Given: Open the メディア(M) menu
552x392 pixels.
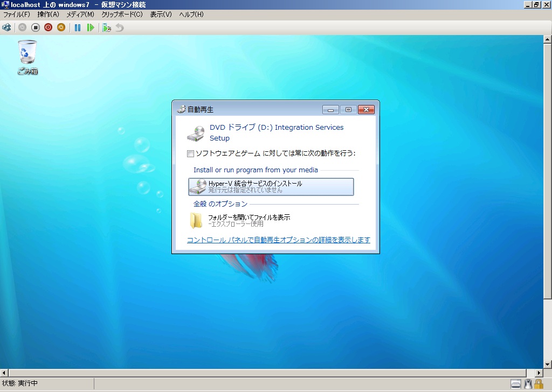Looking at the screenshot, I should pyautogui.click(x=80, y=15).
